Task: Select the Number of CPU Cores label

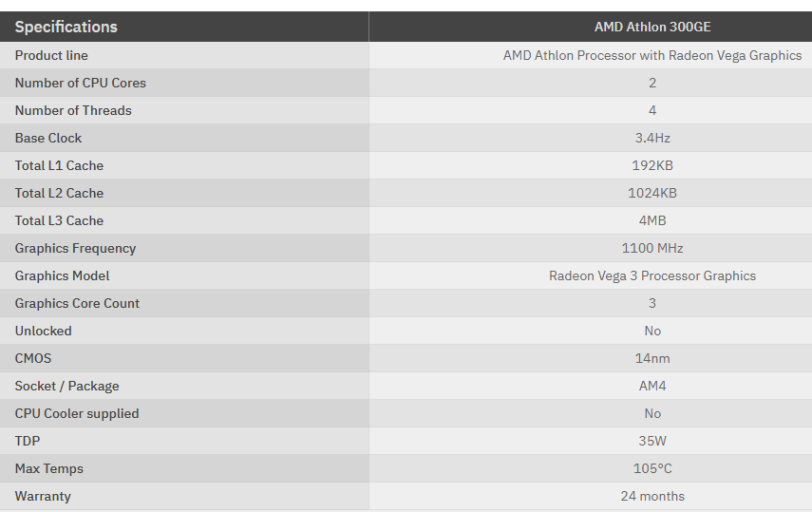Action: [x=81, y=83]
